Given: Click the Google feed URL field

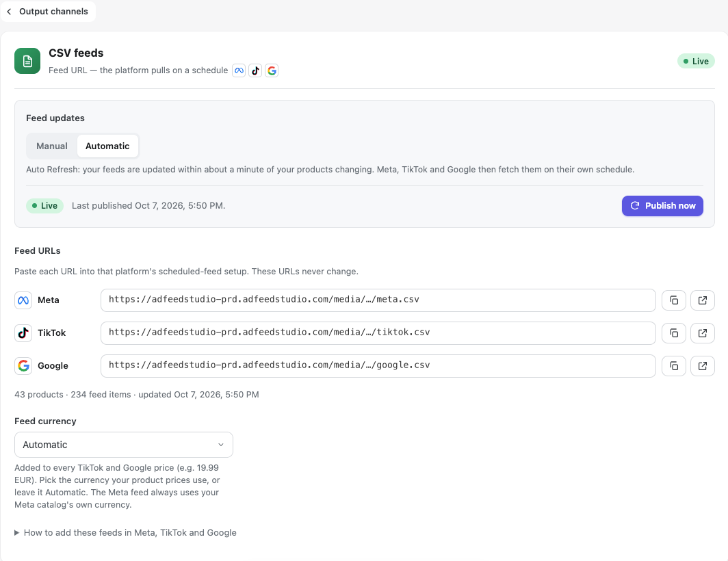Looking at the screenshot, I should pos(378,366).
